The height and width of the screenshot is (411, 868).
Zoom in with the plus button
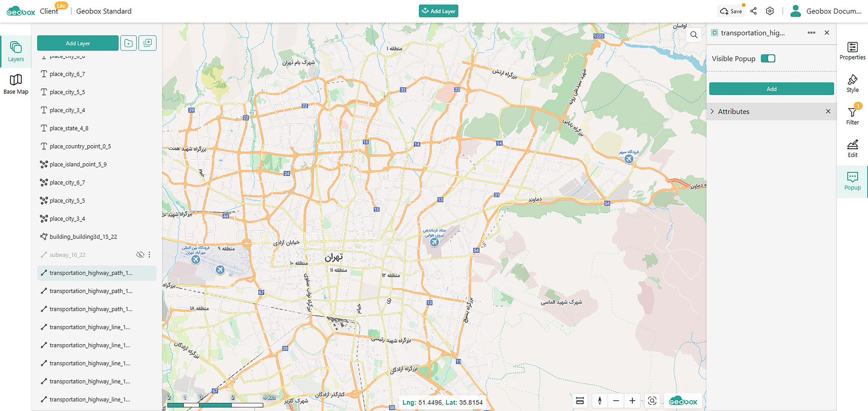point(632,401)
